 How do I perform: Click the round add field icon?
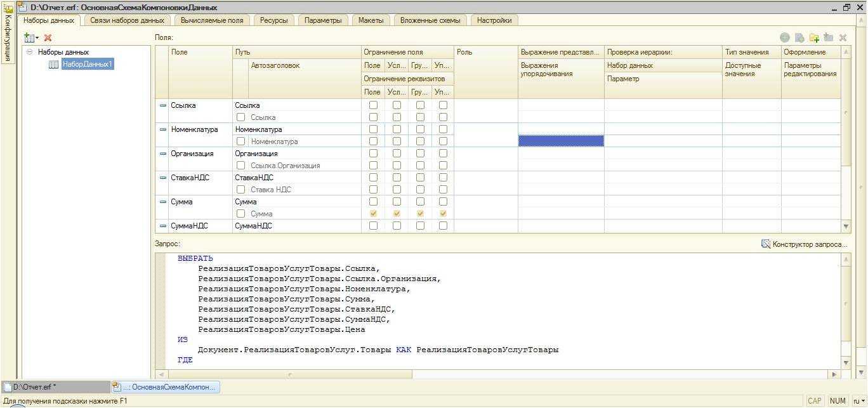coord(785,38)
